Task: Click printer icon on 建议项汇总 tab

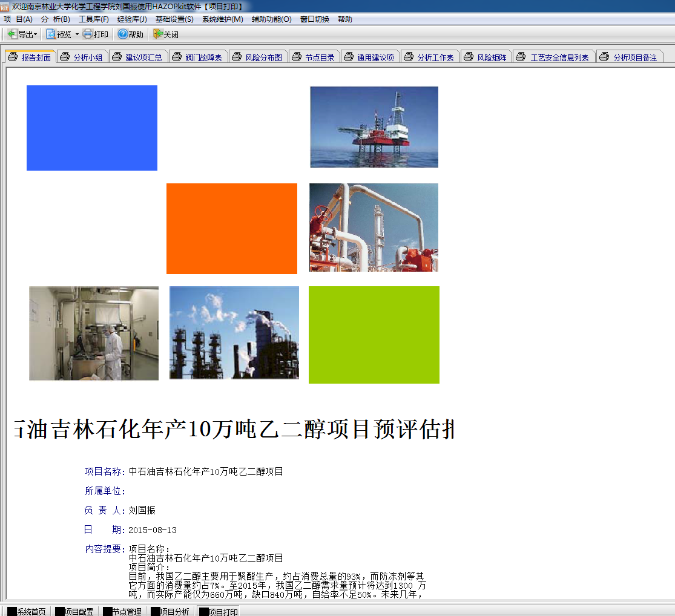Action: [x=117, y=57]
